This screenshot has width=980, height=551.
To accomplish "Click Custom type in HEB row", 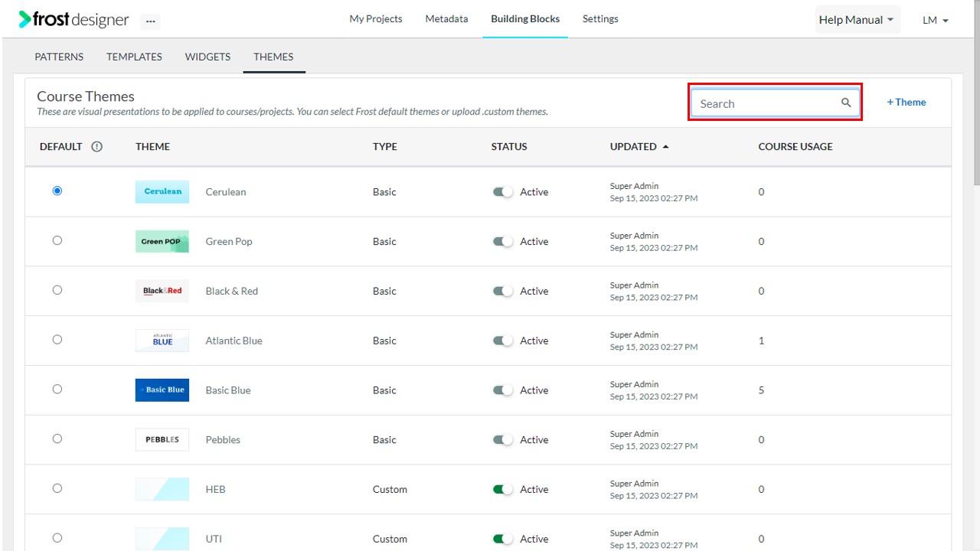I will pyautogui.click(x=390, y=489).
